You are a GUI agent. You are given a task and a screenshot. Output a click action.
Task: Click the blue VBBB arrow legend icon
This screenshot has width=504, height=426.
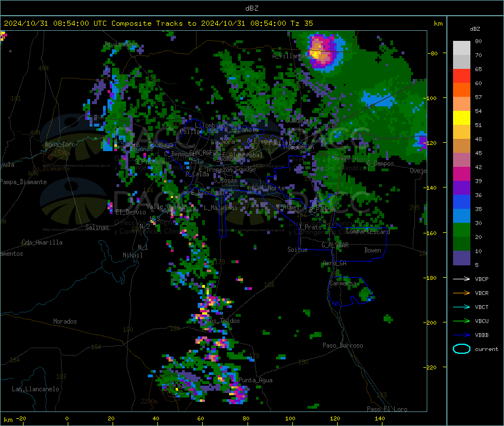pos(461,335)
